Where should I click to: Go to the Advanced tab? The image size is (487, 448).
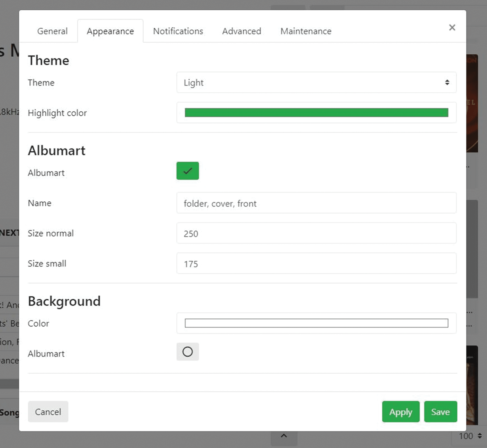tap(241, 31)
